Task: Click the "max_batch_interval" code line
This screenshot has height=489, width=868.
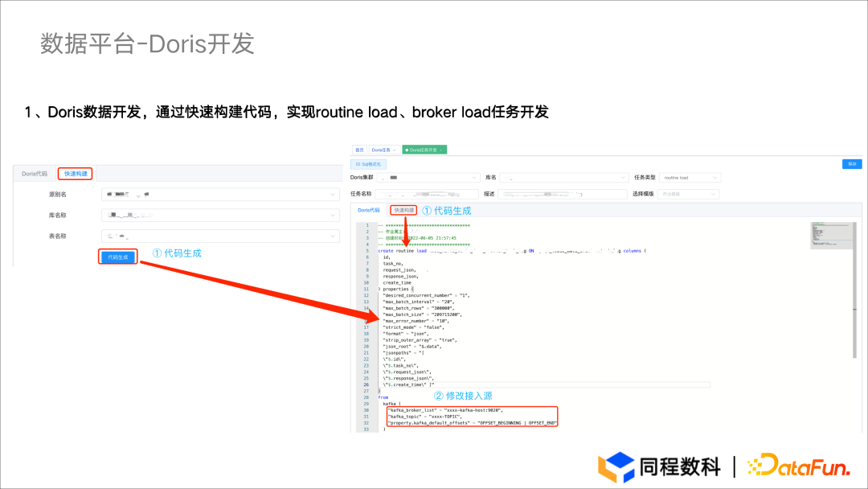Action: point(418,302)
